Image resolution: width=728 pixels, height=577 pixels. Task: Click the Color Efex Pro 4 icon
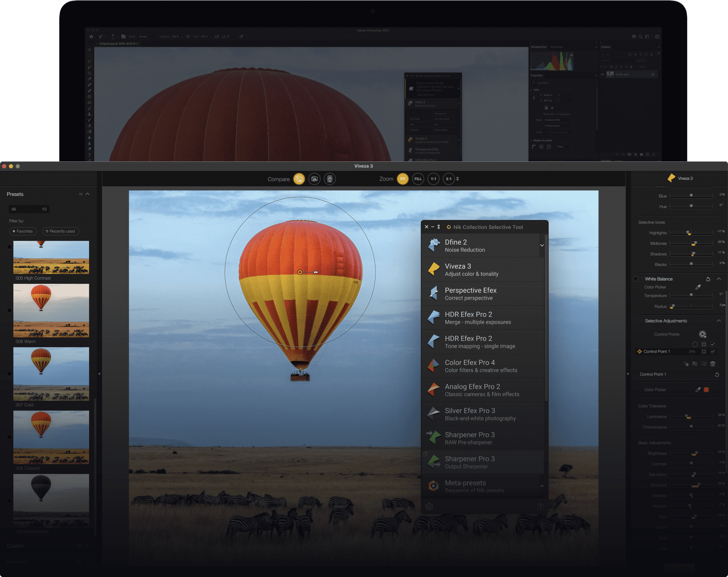tap(434, 366)
